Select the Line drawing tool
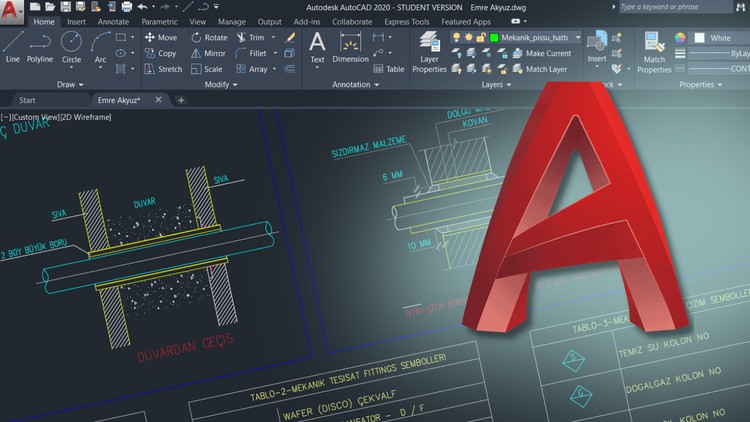 pyautogui.click(x=12, y=46)
